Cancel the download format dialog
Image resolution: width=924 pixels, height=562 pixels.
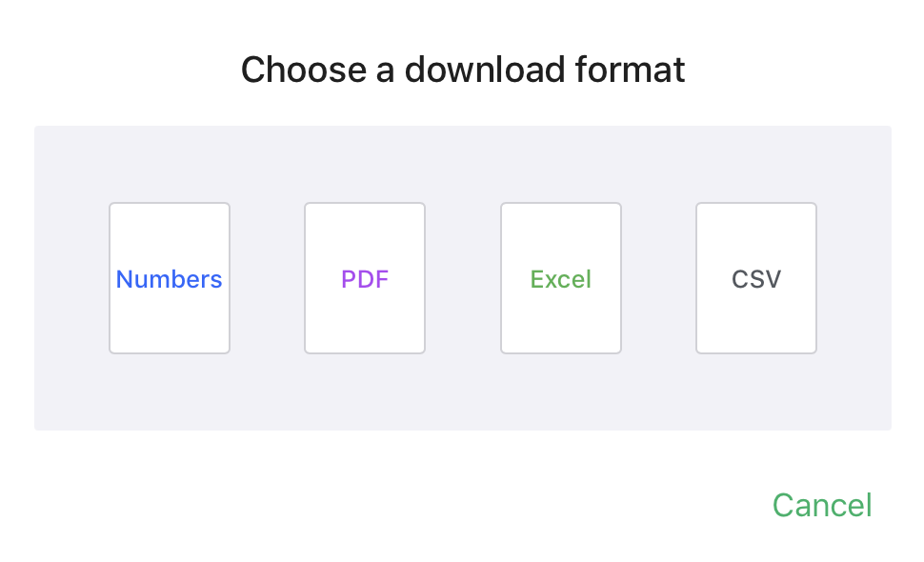(x=822, y=505)
